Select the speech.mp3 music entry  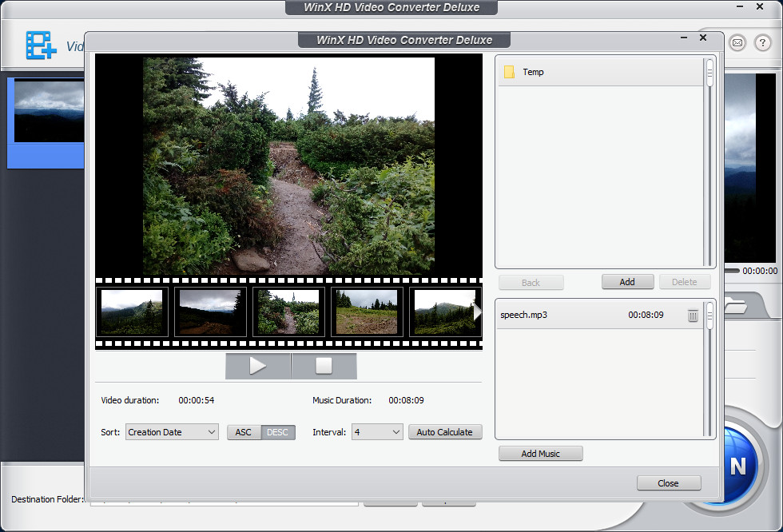pyautogui.click(x=600, y=316)
